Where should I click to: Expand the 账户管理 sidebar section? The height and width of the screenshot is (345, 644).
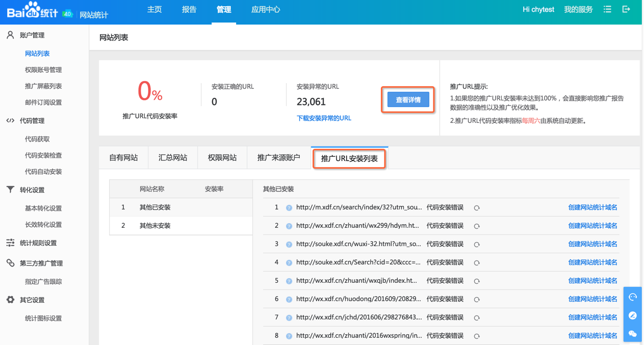pyautogui.click(x=32, y=35)
